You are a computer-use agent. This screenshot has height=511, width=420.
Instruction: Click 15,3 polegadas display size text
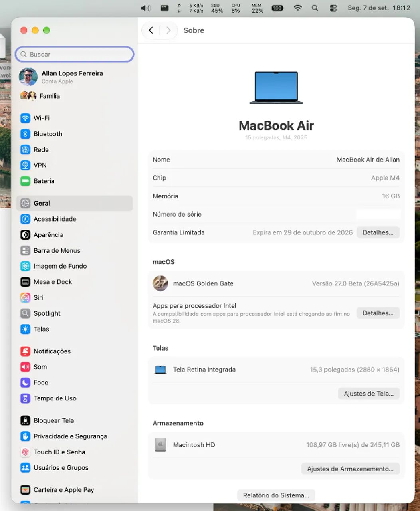[x=355, y=370]
